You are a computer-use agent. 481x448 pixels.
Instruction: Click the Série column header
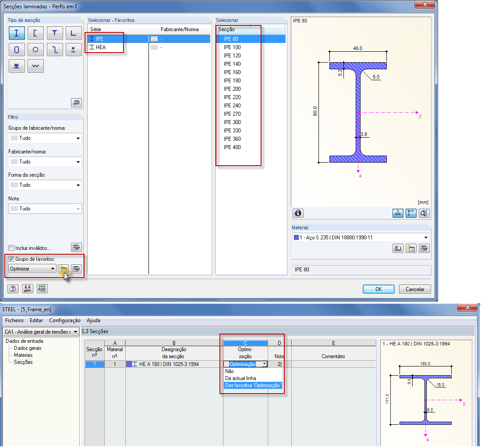coord(118,29)
